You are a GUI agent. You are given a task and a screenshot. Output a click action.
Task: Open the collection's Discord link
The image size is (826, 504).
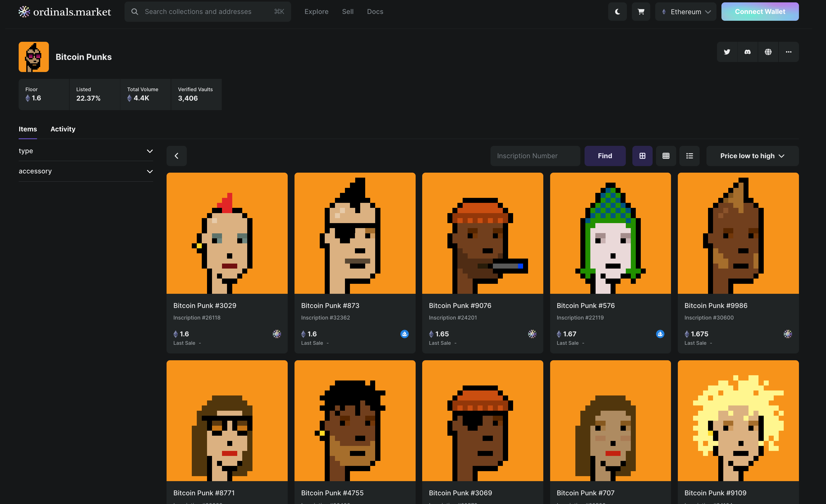[x=747, y=52]
